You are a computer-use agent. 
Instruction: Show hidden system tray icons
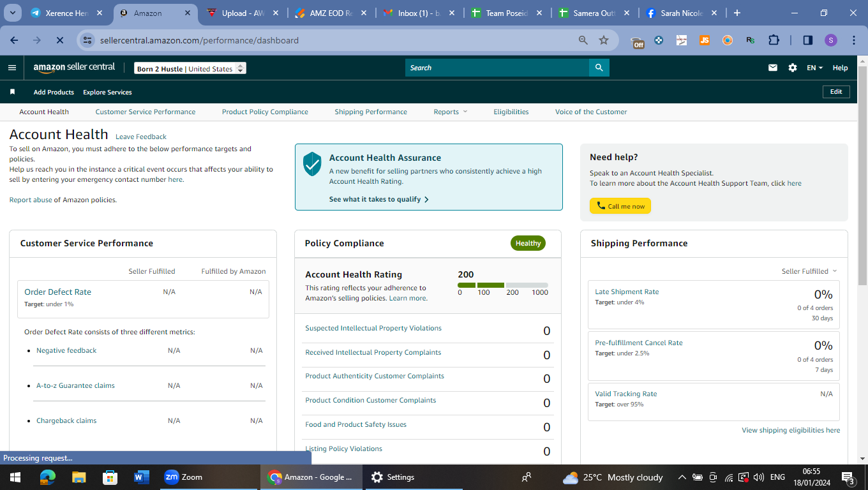coord(682,477)
